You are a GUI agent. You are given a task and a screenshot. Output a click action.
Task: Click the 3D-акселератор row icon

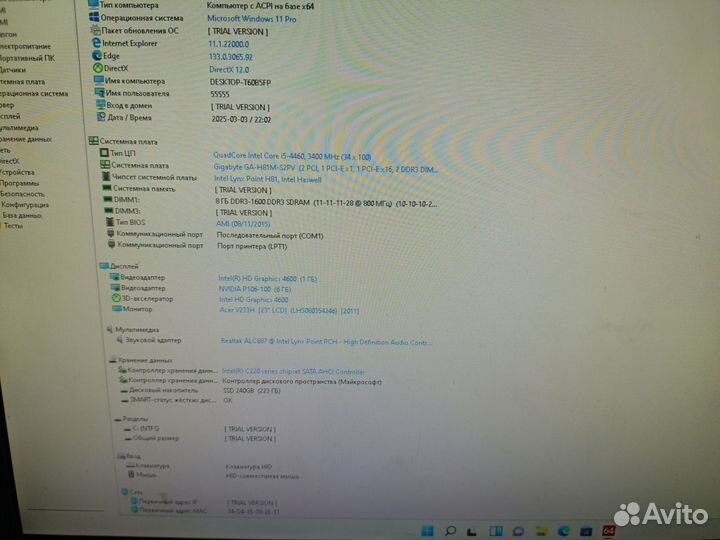click(116, 298)
